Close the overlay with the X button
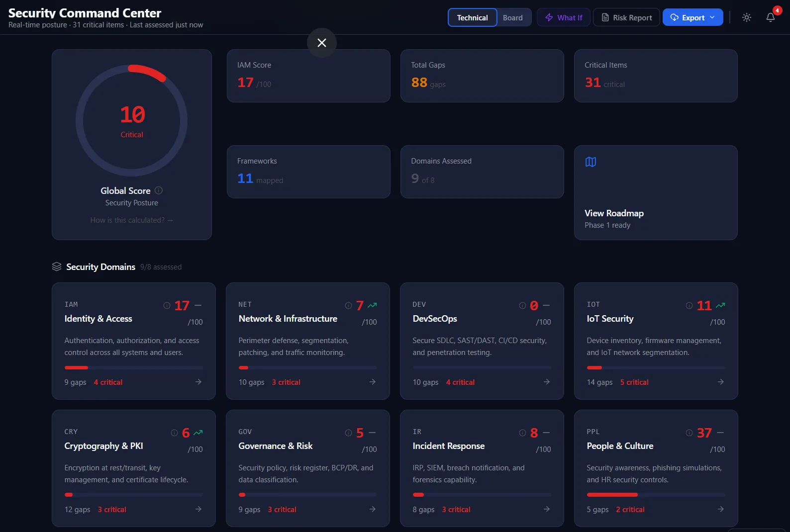Screen dimensions: 790x532 322,43
